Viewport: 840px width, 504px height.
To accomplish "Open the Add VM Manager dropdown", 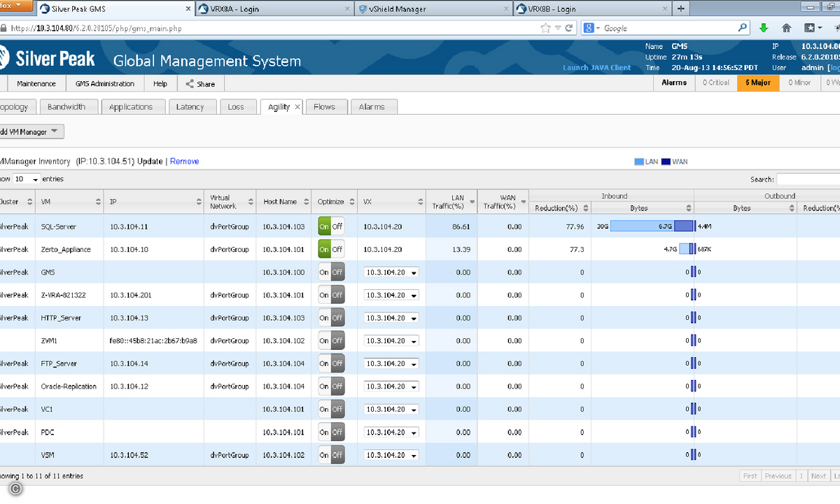I will (31, 132).
